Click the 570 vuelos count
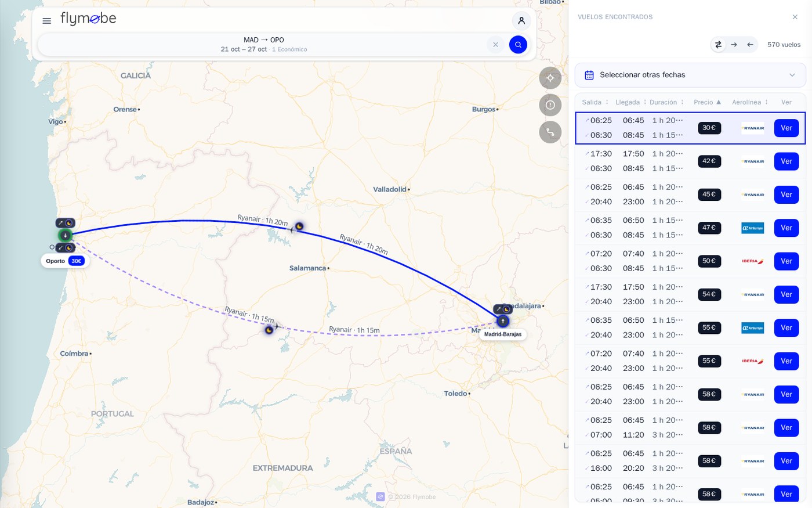812x508 pixels. (x=784, y=45)
